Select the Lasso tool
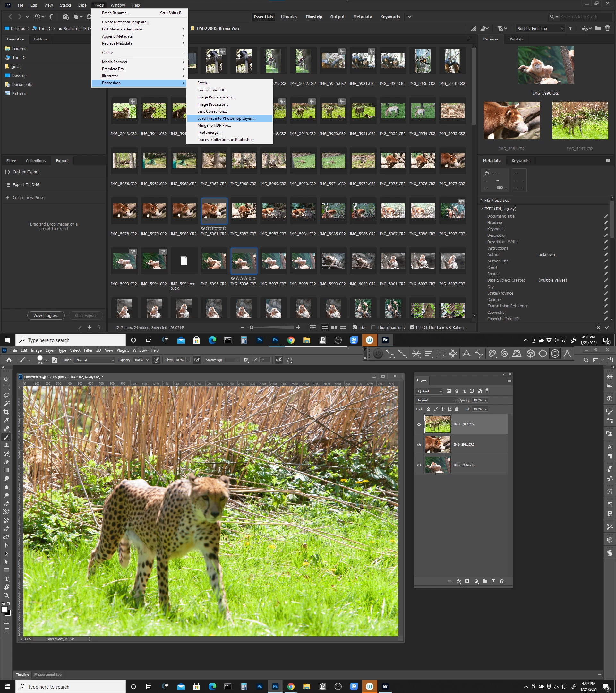Viewport: 616px width, 693px height. (x=6, y=395)
